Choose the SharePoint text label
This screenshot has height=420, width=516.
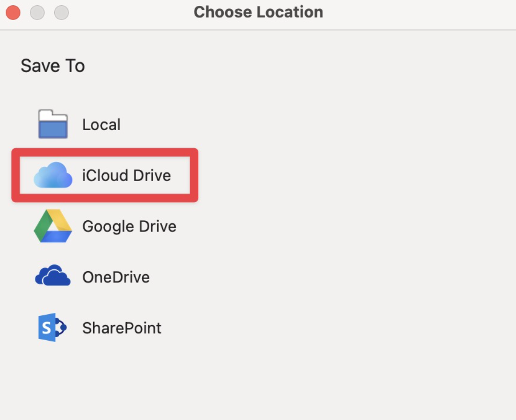(x=122, y=328)
